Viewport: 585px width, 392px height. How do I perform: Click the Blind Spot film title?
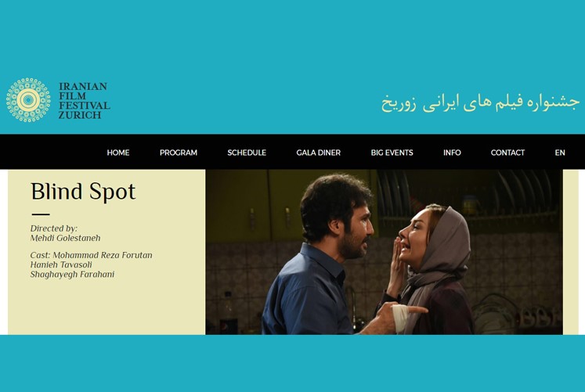coord(83,192)
